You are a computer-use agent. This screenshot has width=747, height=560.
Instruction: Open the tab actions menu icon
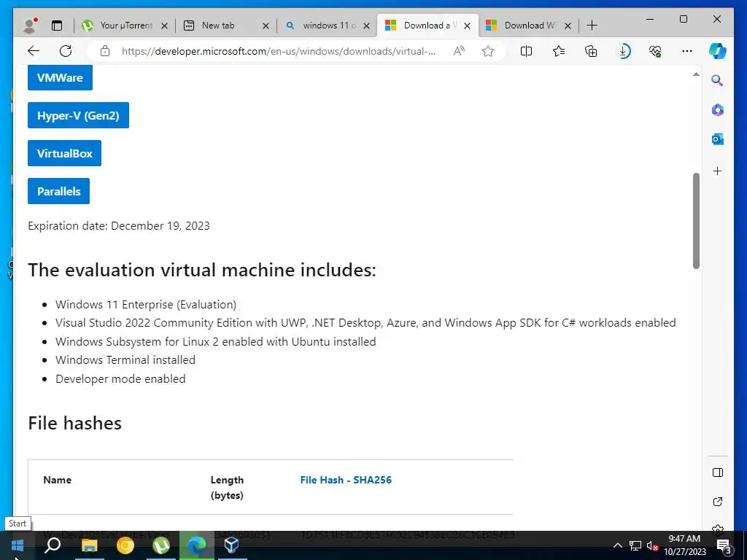pos(57,26)
